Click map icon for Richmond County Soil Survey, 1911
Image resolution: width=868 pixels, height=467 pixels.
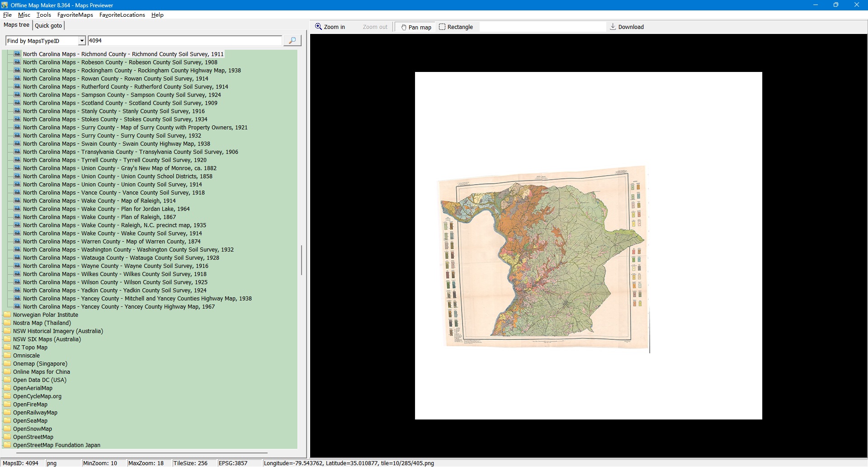(17, 54)
